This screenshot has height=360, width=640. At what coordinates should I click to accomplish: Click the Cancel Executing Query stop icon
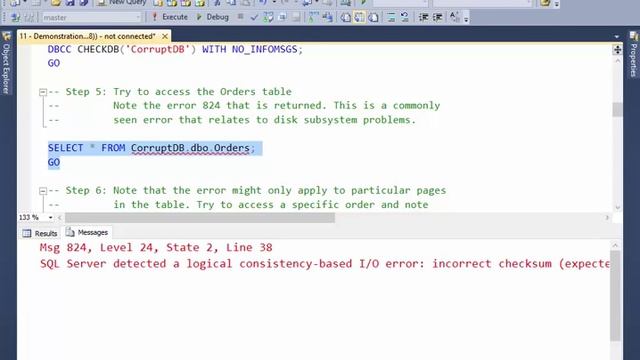pos(240,17)
